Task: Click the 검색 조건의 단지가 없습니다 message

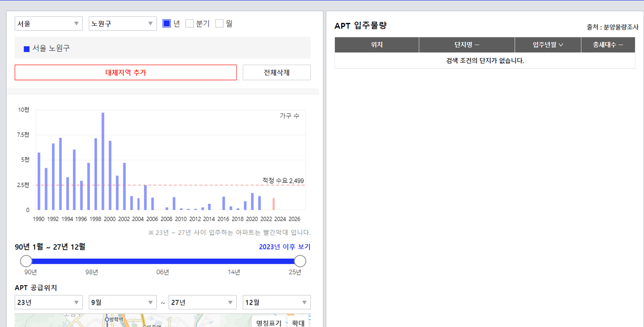Action: click(485, 61)
